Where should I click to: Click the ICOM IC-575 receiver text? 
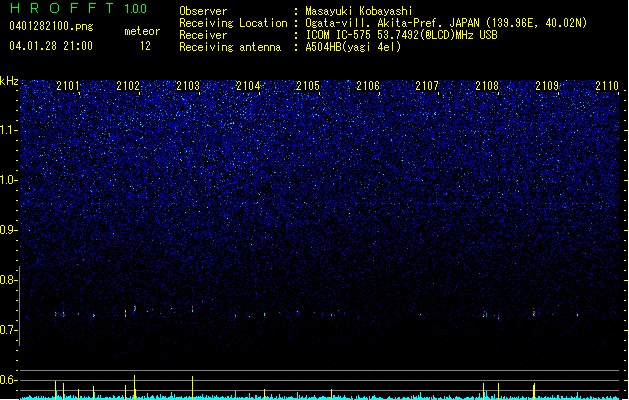coord(401,35)
